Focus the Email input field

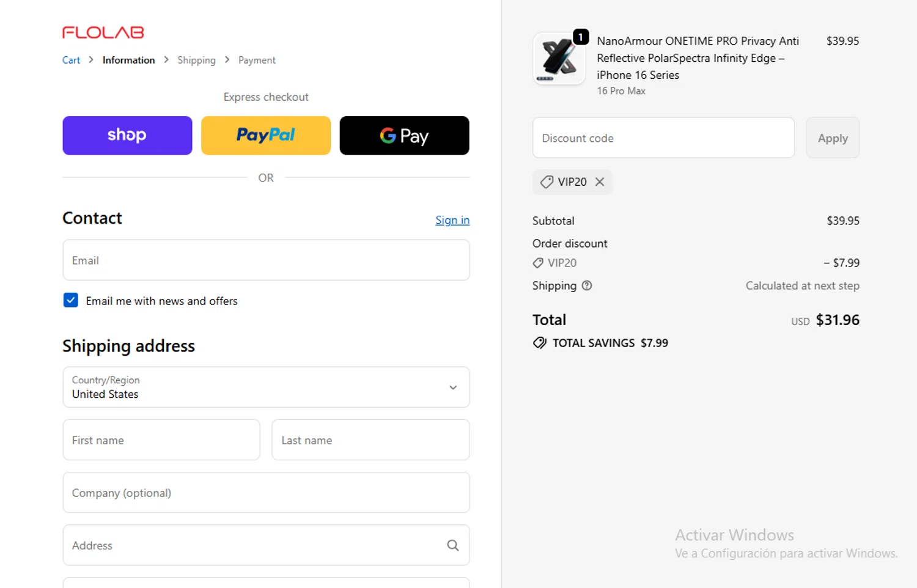pyautogui.click(x=266, y=260)
